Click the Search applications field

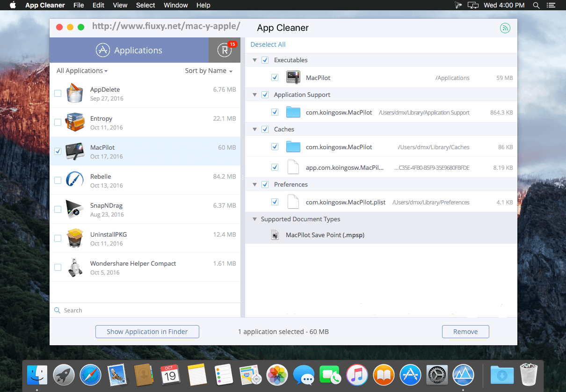[x=145, y=310]
